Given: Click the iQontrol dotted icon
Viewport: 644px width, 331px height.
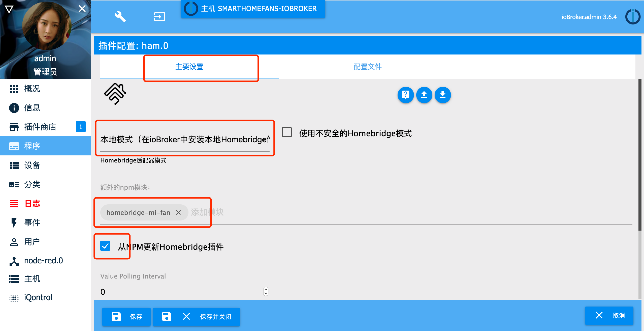Looking at the screenshot, I should point(14,298).
